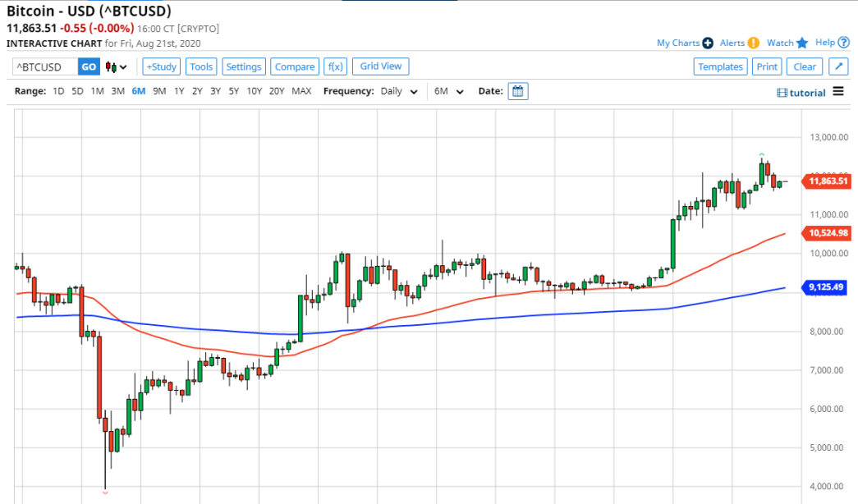Click the expand chart arrow icon
Screen dimensions: 858x504
click(x=838, y=67)
